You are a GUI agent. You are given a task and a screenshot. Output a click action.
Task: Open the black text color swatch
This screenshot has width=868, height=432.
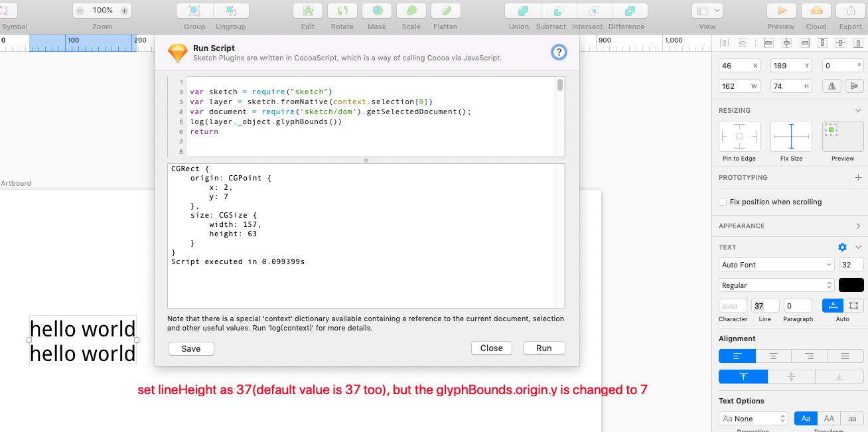click(x=851, y=285)
